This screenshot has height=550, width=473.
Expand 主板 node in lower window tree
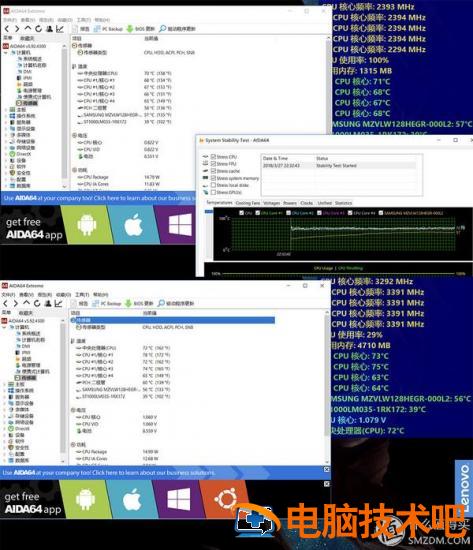5,384
